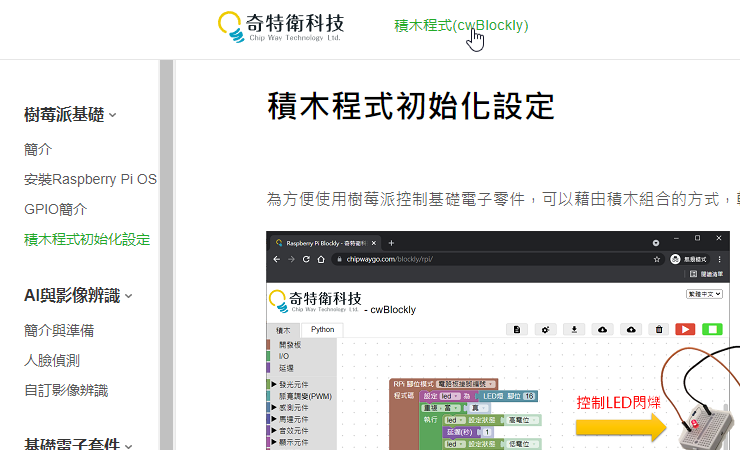Select 積木程式初始化設定 in the sidebar
The width and height of the screenshot is (740, 450).
tap(87, 239)
